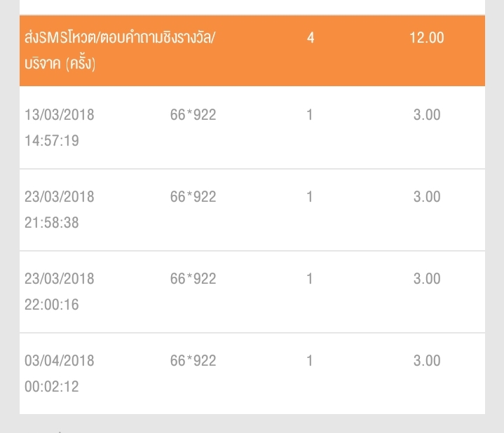Click the total count 4 in orange header

[x=311, y=38]
